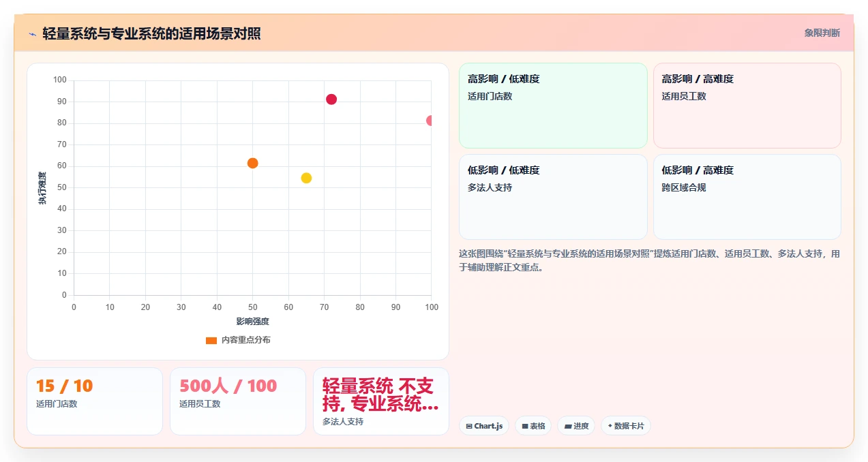Click the 轻量系统 不支持 stat text
This screenshot has height=462, width=868.
(380, 395)
